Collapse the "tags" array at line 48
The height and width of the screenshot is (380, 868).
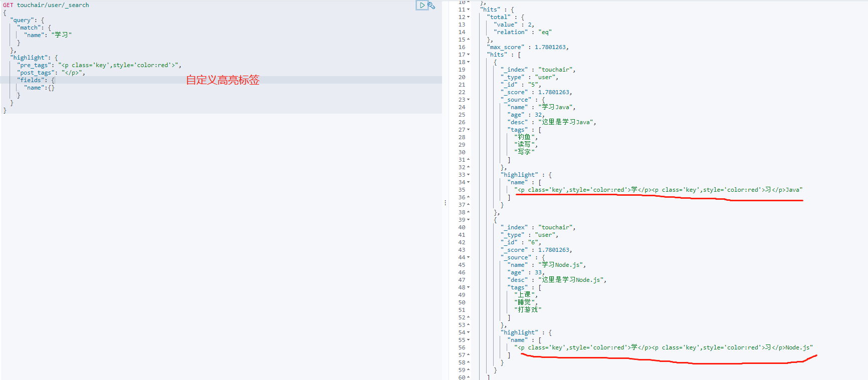[x=469, y=287]
